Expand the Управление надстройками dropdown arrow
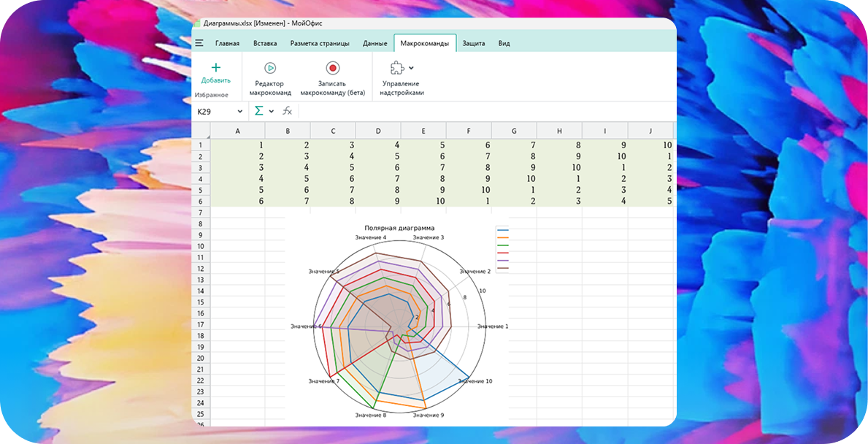Image resolution: width=868 pixels, height=444 pixels. click(x=412, y=68)
